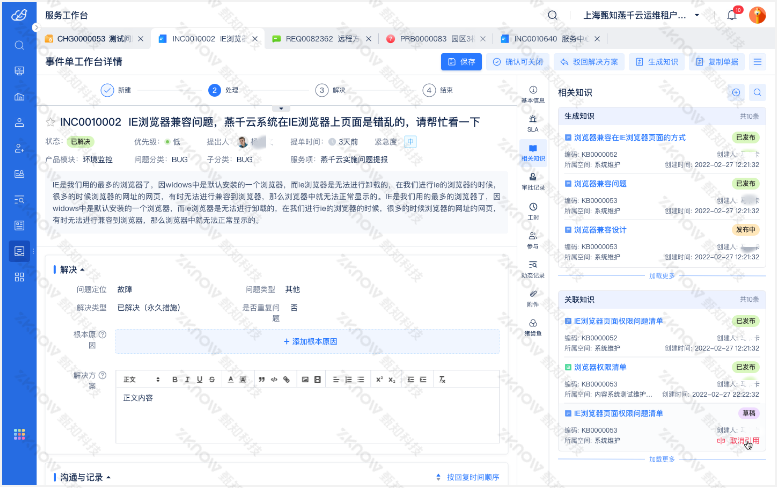Open the text color tool in editor
The image size is (777, 488).
coord(230,380)
